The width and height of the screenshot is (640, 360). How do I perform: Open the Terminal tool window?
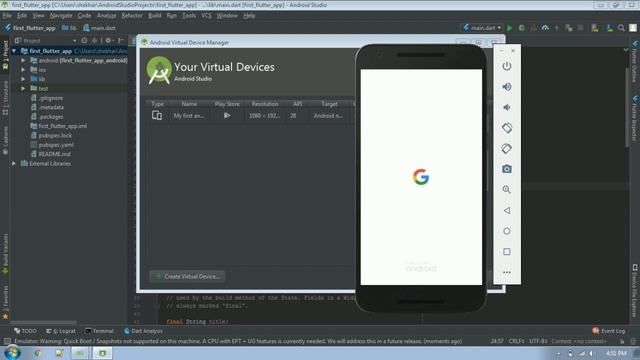[x=99, y=331]
